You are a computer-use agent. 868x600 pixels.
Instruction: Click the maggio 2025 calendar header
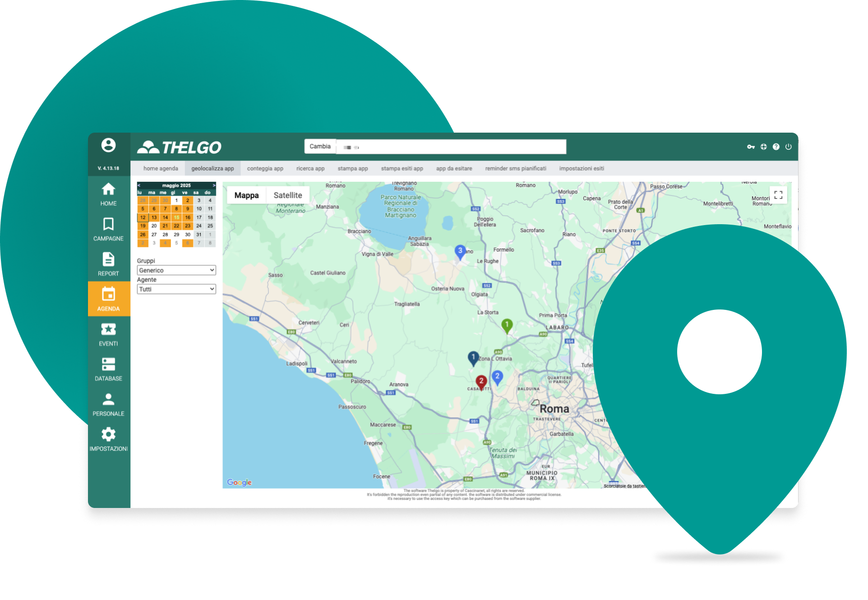click(176, 185)
